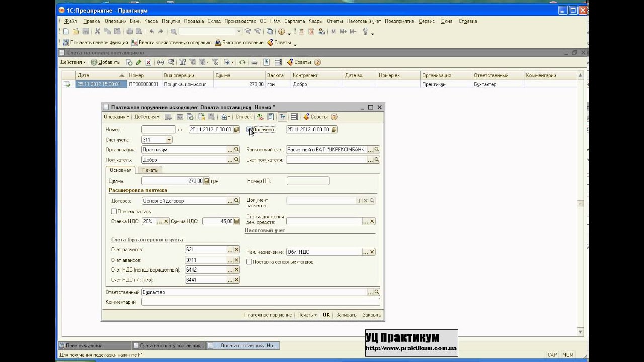Viewport: 644px width, 362px height.
Task: Click into the Номер ПП input field
Action: [x=308, y=181]
